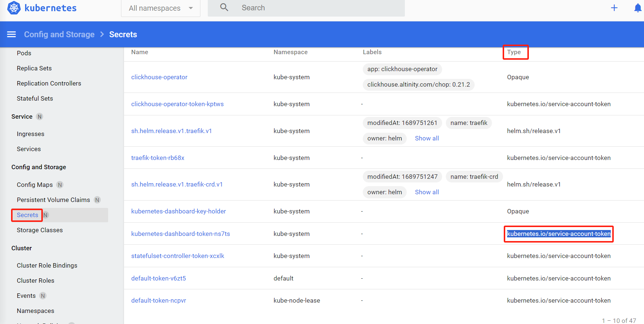Click the N badge beside Events
The height and width of the screenshot is (324, 644).
pyautogui.click(x=43, y=296)
